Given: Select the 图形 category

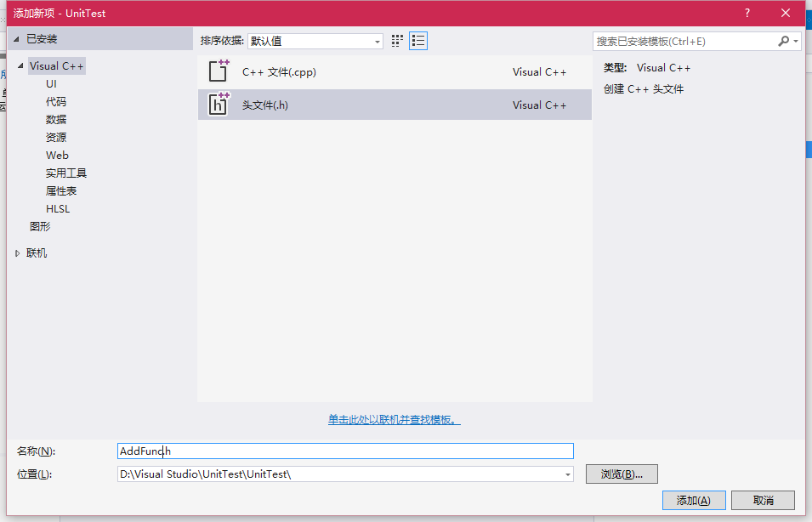Looking at the screenshot, I should (x=40, y=227).
